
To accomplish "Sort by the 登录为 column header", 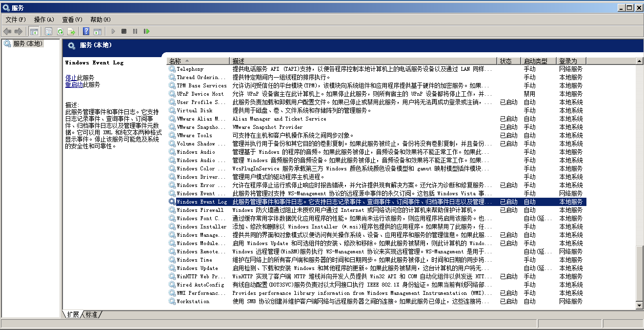I will tap(571, 61).
